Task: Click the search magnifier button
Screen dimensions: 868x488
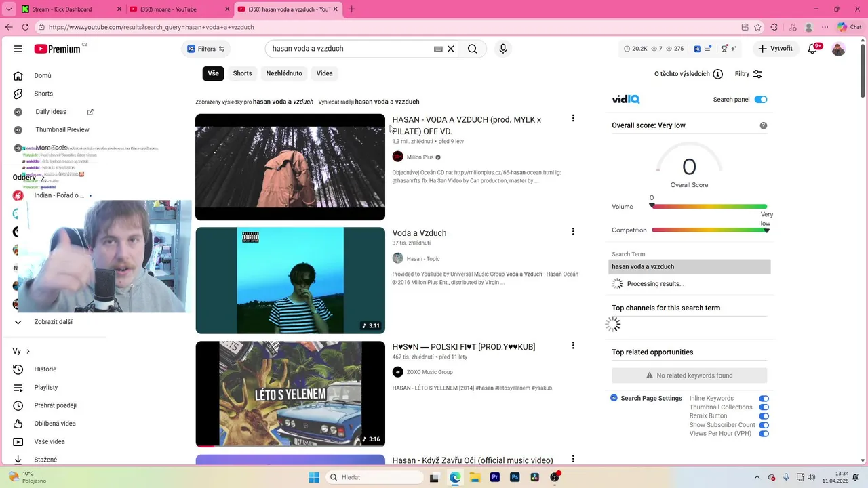Action: (x=473, y=49)
